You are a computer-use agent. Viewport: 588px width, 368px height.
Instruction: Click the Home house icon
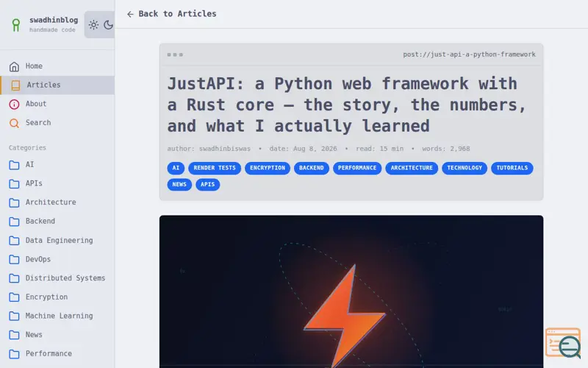[x=14, y=66]
